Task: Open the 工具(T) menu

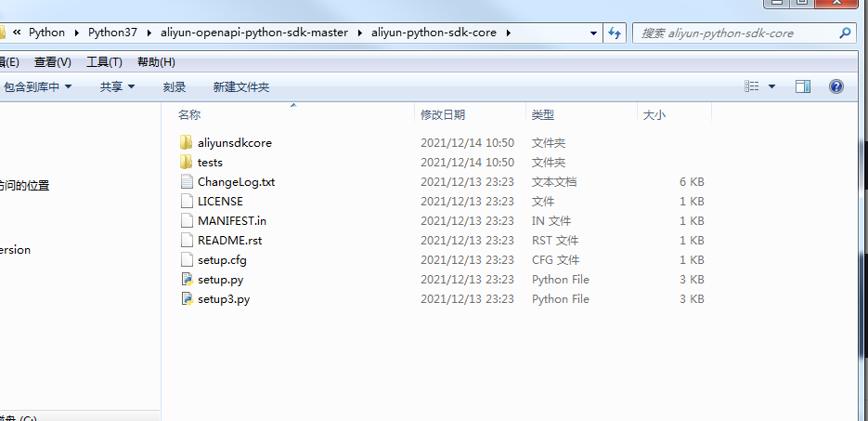Action: (x=104, y=62)
